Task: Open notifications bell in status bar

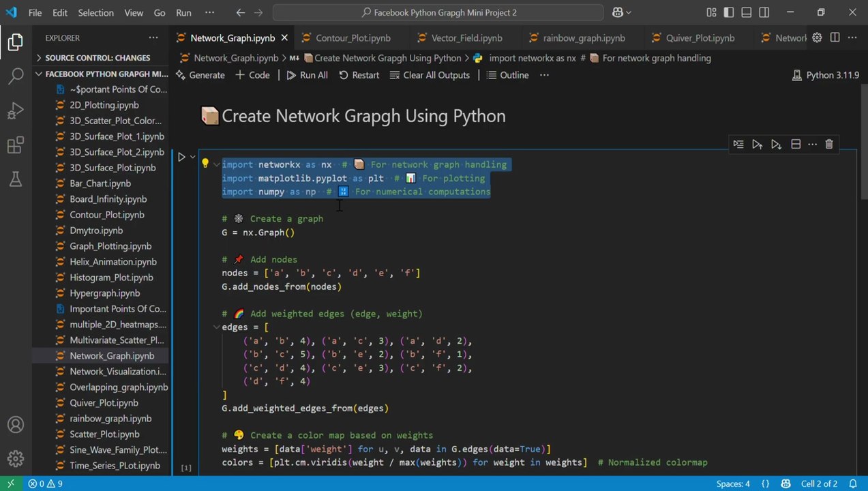Action: pos(853,483)
